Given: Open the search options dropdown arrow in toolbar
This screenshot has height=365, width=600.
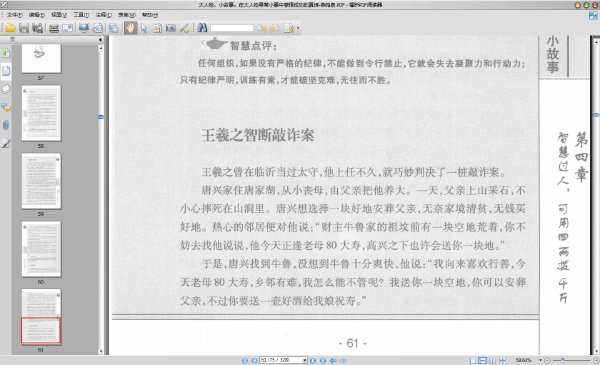Looking at the screenshot, I should coord(298,28).
